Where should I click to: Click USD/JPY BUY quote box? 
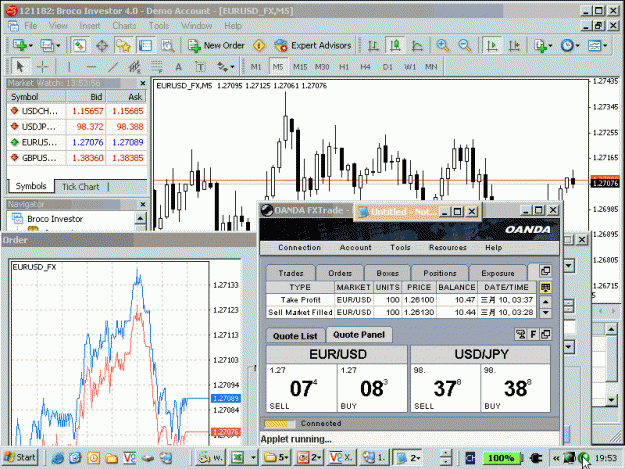[516, 388]
